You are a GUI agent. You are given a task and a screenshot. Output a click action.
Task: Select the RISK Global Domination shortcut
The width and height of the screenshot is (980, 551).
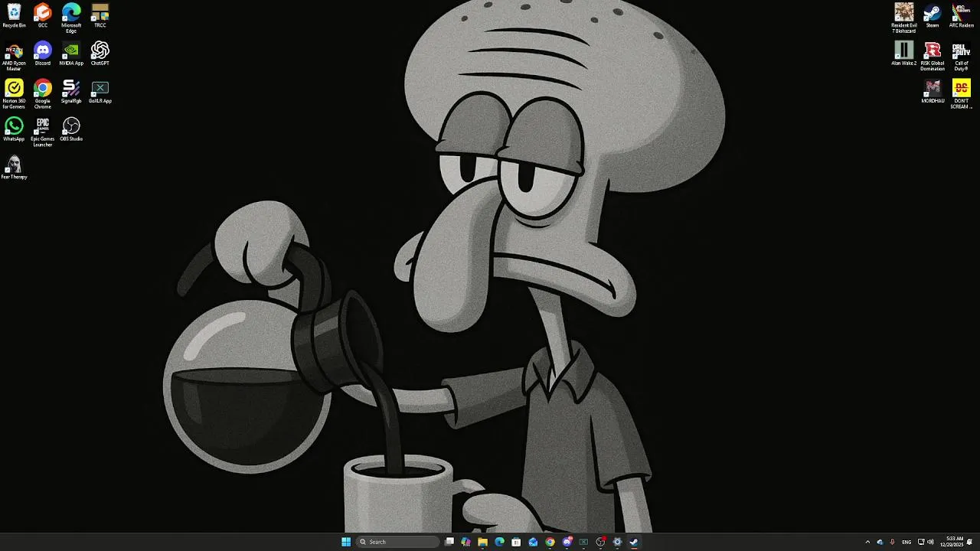[933, 56]
